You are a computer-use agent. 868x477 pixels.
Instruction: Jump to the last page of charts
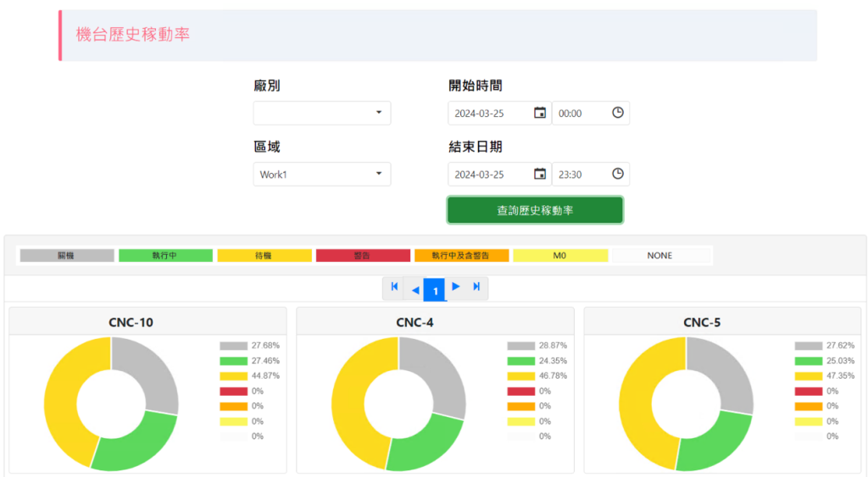click(x=476, y=288)
